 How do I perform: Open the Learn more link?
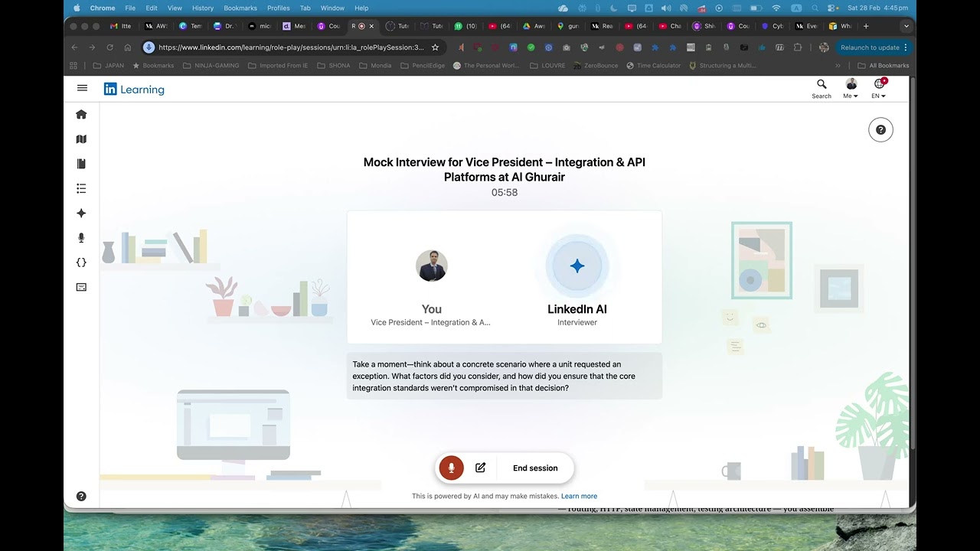click(x=579, y=496)
